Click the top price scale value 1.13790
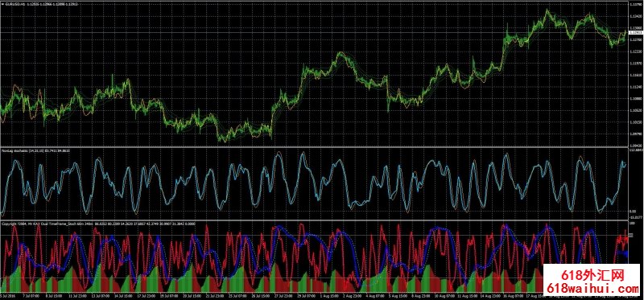 636,5
